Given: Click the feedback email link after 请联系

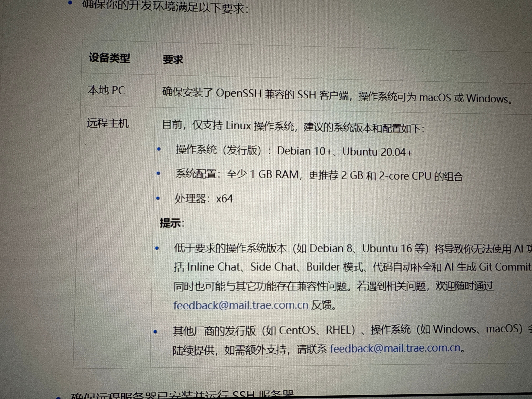Looking at the screenshot, I should pos(395,348).
